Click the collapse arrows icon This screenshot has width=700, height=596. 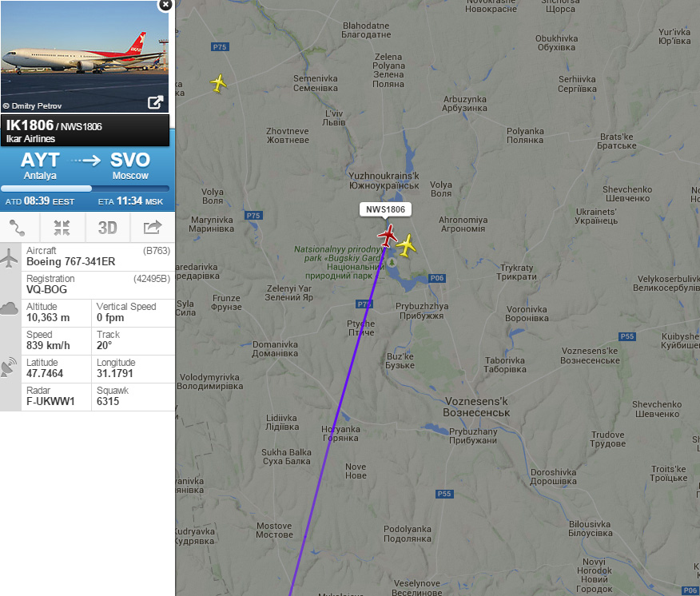pyautogui.click(x=62, y=228)
